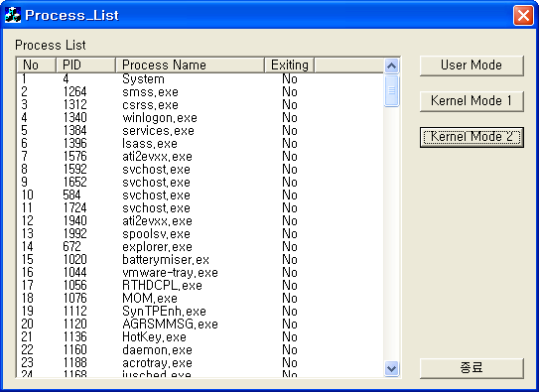Viewport: 539px width, 392px height.
Task: Select the MOM.exe process row
Action: coord(201,298)
